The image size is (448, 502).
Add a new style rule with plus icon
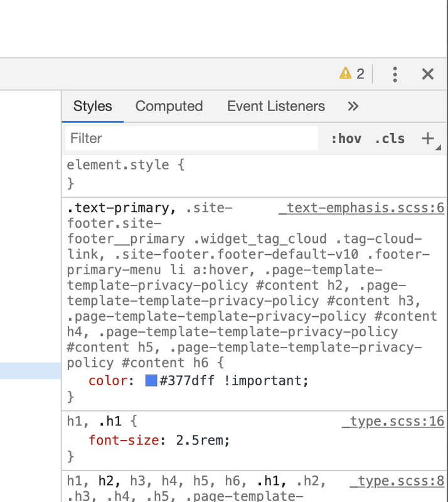point(428,138)
